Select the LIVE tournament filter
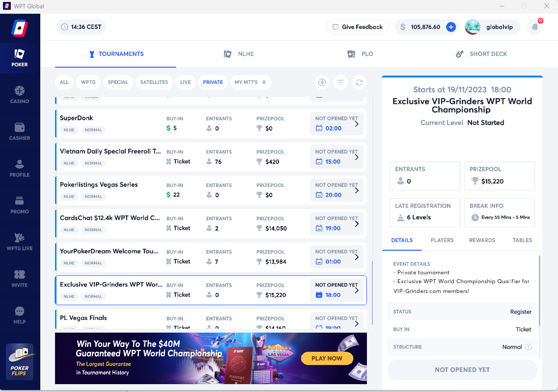Screen dimensions: 558x392 [x=185, y=82]
